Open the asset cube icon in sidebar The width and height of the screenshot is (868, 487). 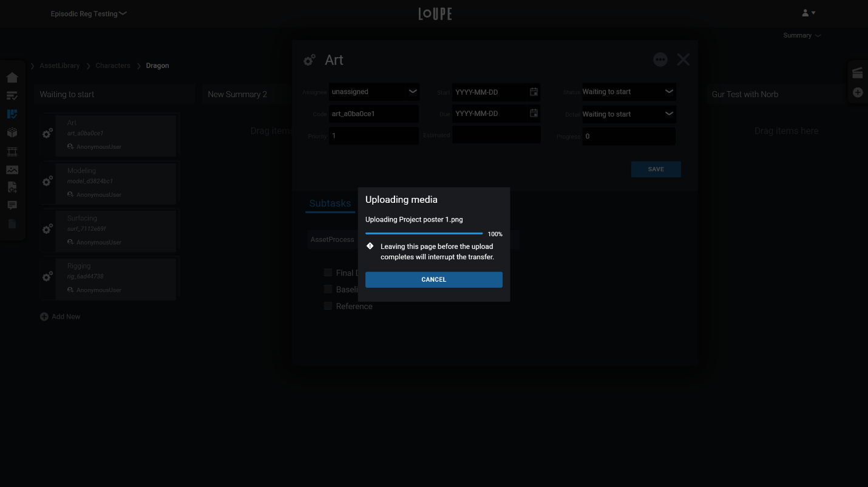12,132
